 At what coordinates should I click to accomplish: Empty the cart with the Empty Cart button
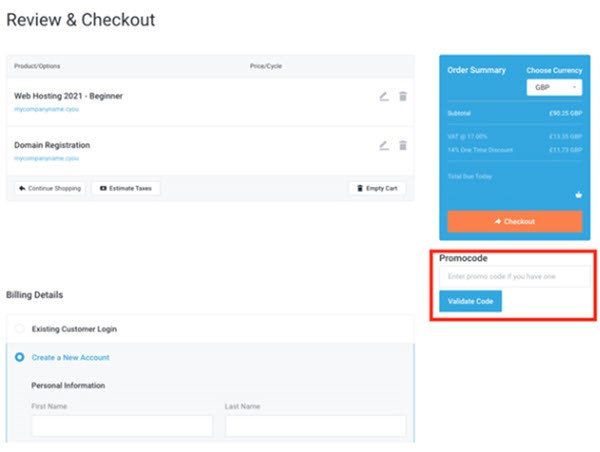click(x=377, y=188)
